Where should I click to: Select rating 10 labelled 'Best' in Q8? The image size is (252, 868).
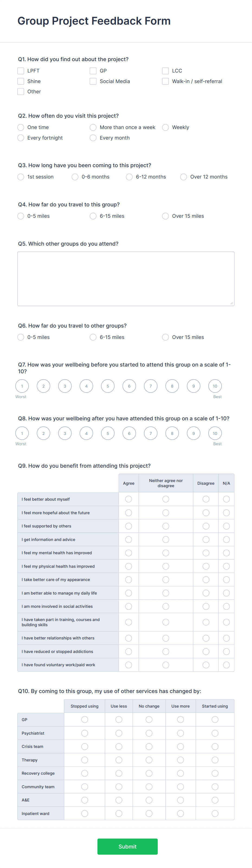pos(215,433)
